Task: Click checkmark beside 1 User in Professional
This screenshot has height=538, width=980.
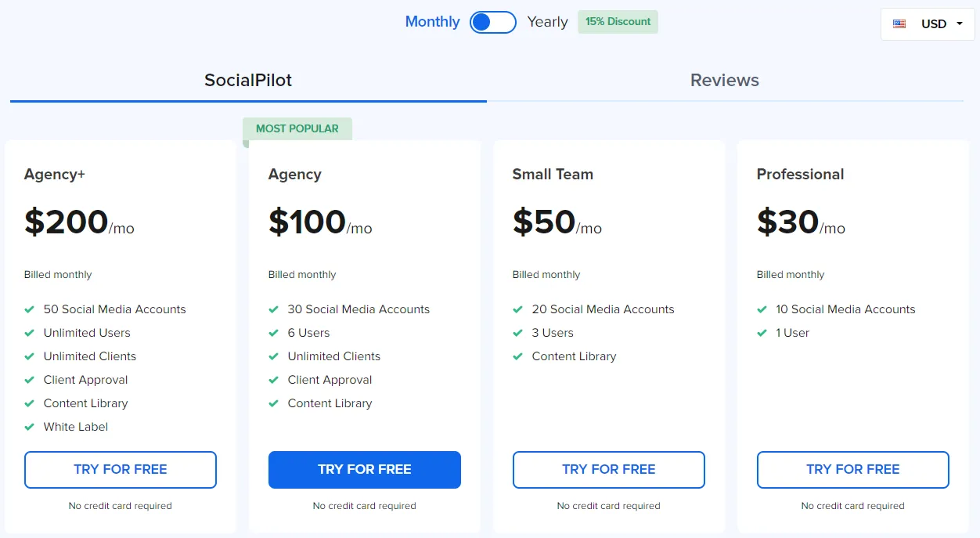Action: coord(762,333)
